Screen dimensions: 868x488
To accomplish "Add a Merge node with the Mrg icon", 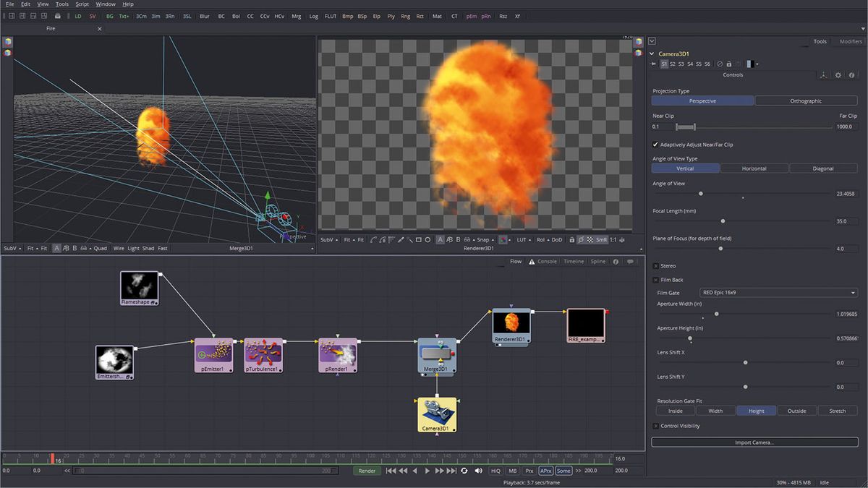I will [297, 16].
